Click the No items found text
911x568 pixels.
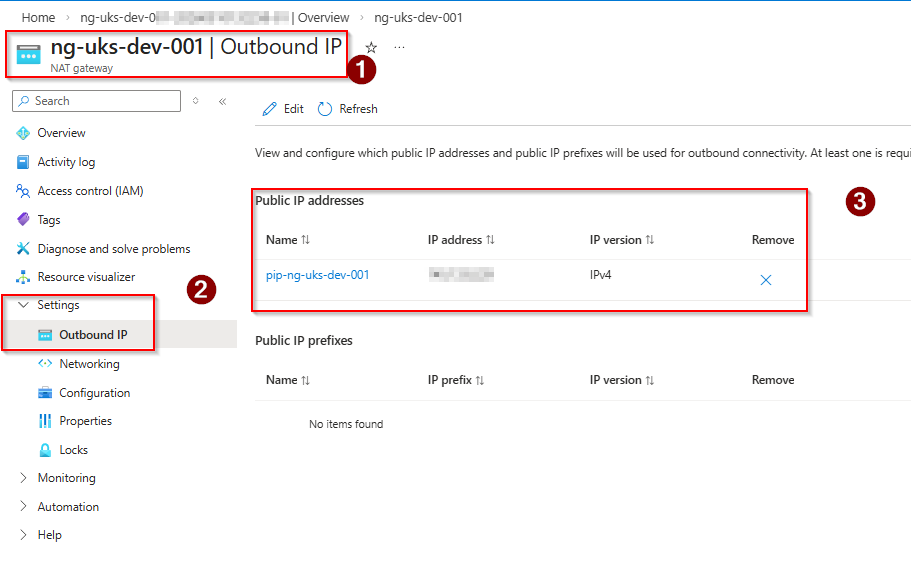[x=346, y=425]
